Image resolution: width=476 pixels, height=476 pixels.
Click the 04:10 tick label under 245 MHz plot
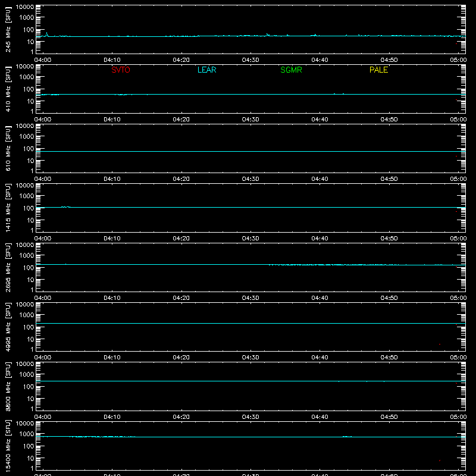click(112, 60)
